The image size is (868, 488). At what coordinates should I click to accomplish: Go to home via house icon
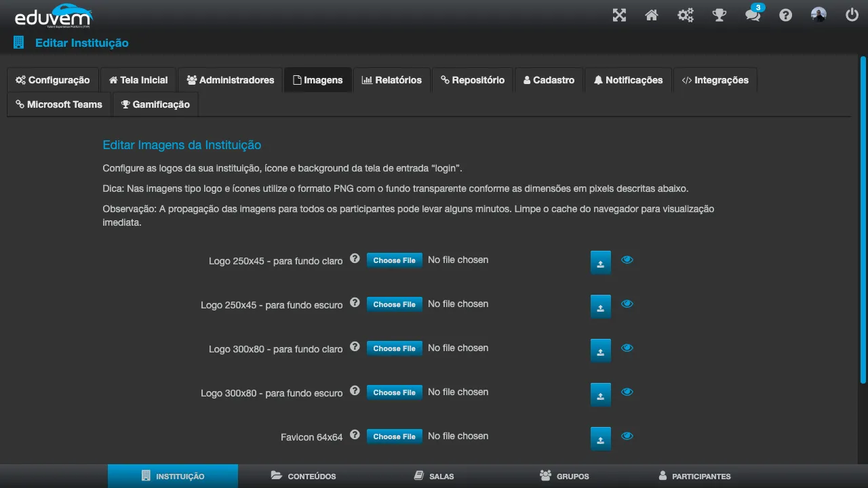[652, 15]
